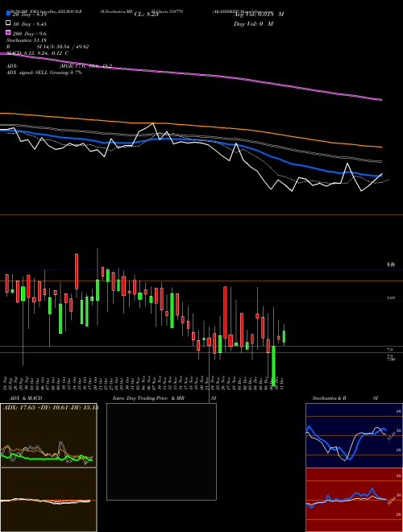The height and width of the screenshot is (532, 403).
Task: Open the red RSI mini chart
Action: (354, 500)
